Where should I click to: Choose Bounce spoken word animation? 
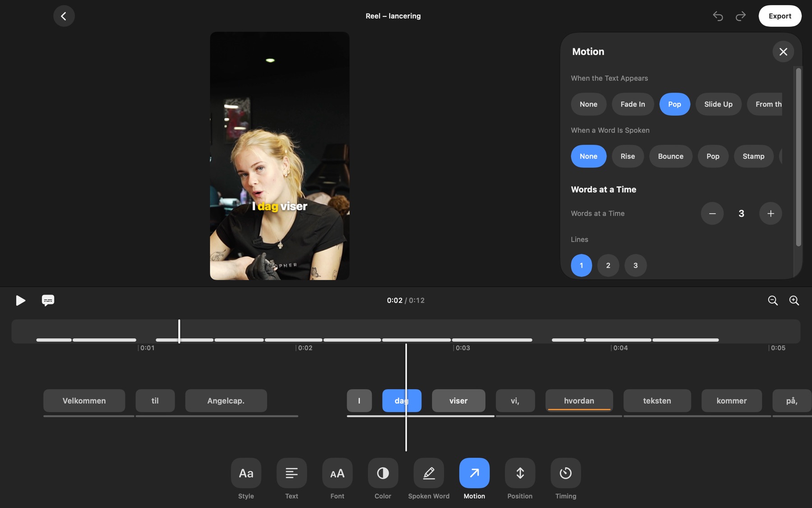pos(670,156)
